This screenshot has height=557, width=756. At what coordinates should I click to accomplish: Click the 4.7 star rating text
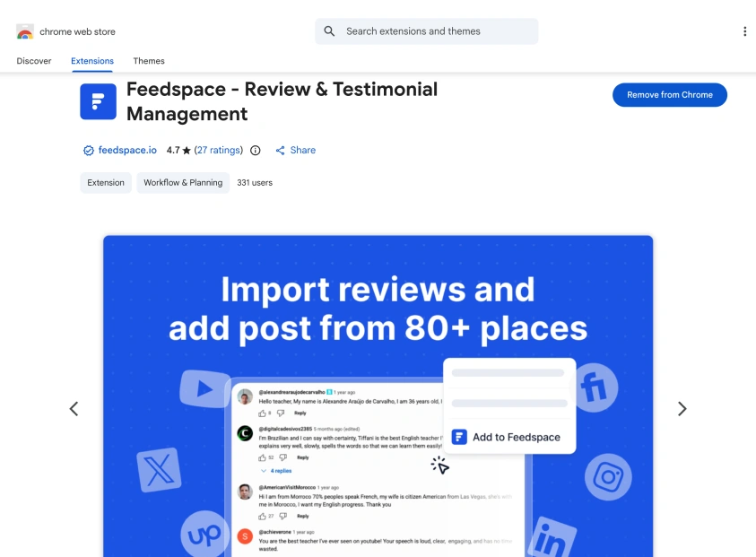(x=178, y=150)
